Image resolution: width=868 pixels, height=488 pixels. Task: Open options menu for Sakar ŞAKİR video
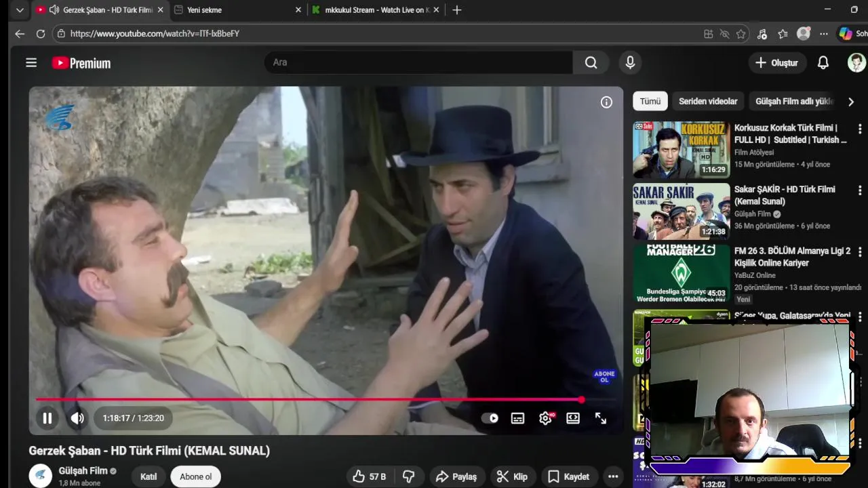click(860, 190)
